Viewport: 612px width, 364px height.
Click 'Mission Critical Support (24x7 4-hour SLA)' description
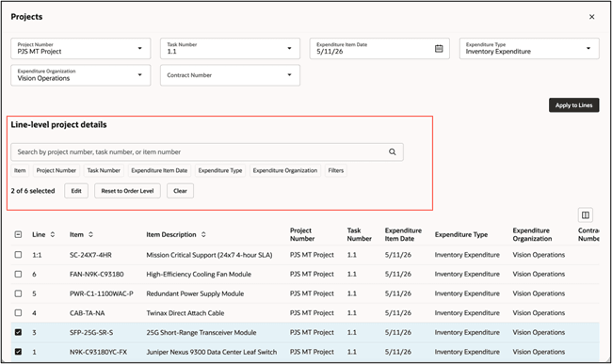[x=209, y=255]
